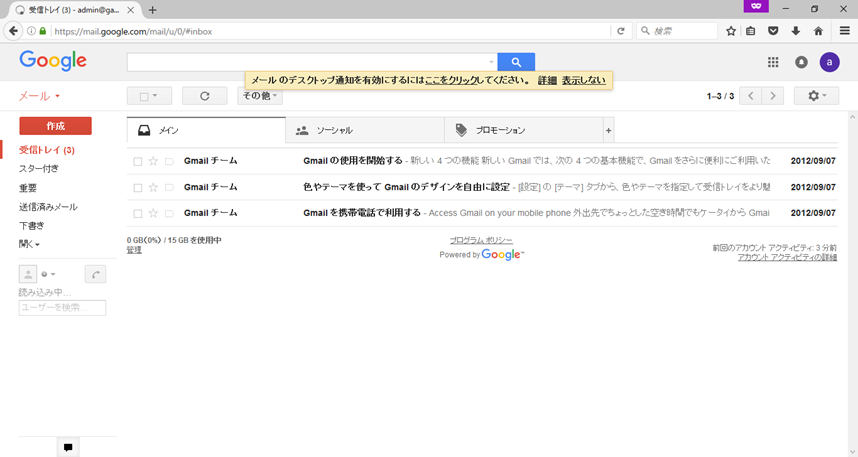
Task: Open the browser hamburger menu
Action: coord(845,31)
